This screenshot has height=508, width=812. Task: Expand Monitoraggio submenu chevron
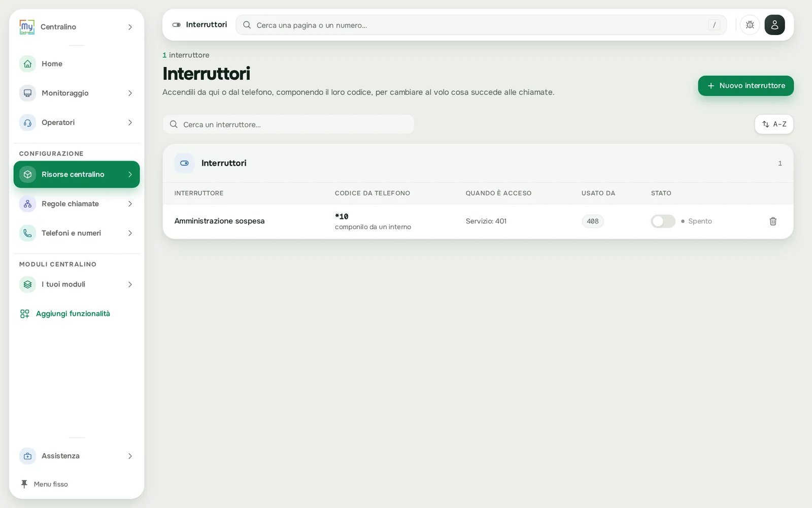click(130, 93)
